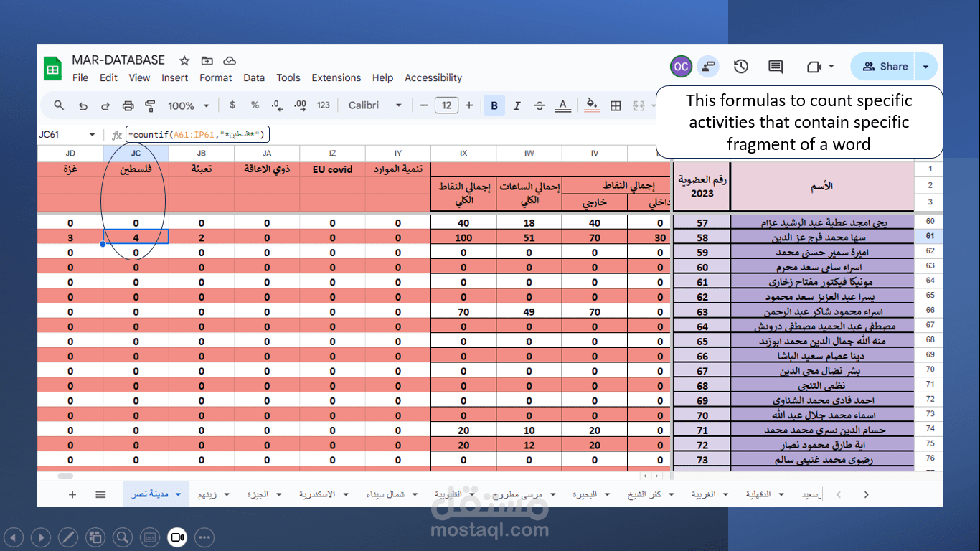Switch to the الغربية sheet tab
The width and height of the screenshot is (980, 551).
point(704,494)
